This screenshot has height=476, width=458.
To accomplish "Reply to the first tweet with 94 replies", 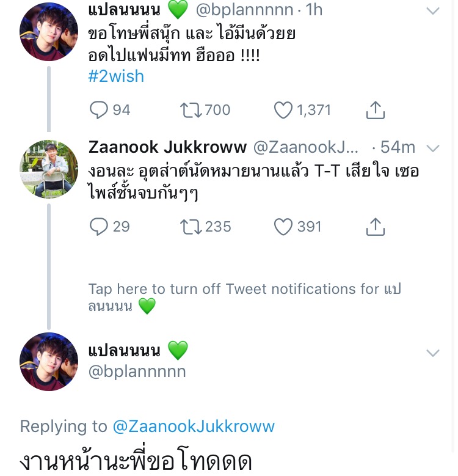I will click(99, 110).
